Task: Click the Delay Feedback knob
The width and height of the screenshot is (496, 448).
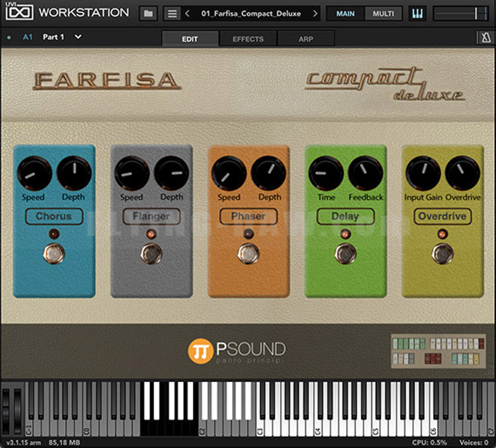Action: tap(365, 173)
